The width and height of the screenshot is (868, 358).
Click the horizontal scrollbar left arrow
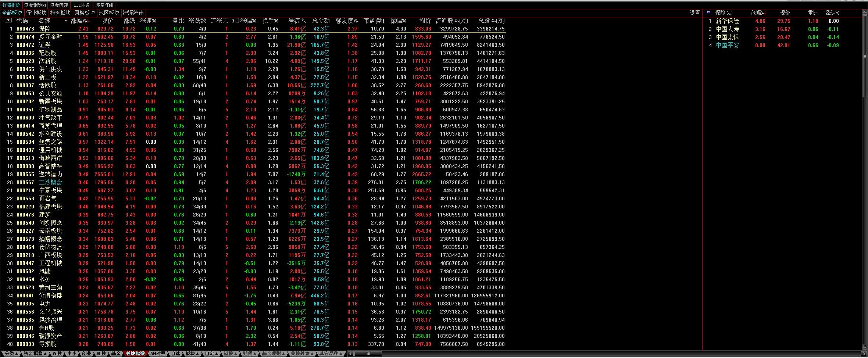point(351,354)
